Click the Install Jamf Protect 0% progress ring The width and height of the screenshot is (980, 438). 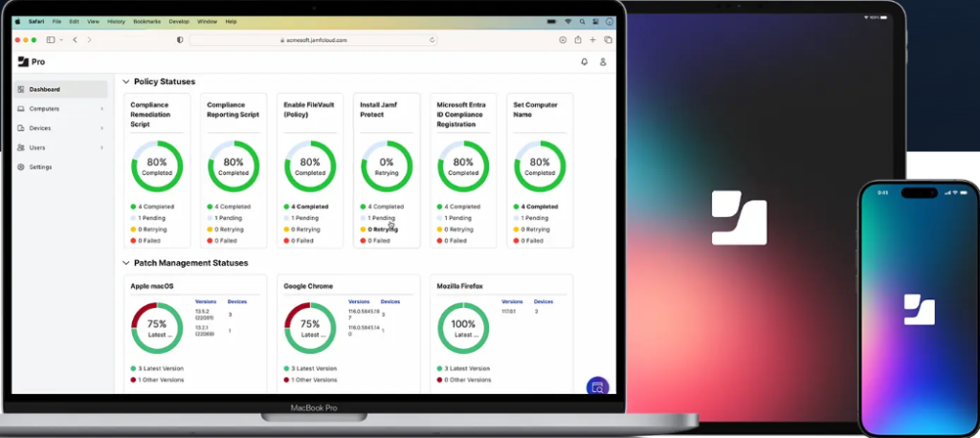(387, 166)
